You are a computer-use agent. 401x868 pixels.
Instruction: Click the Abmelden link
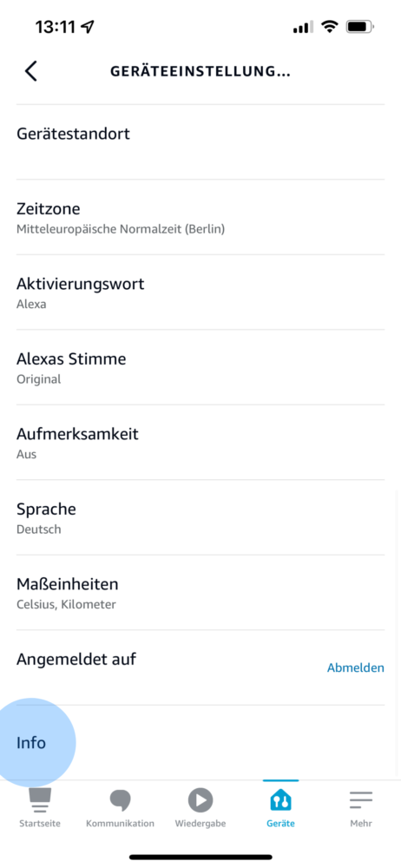pos(356,667)
